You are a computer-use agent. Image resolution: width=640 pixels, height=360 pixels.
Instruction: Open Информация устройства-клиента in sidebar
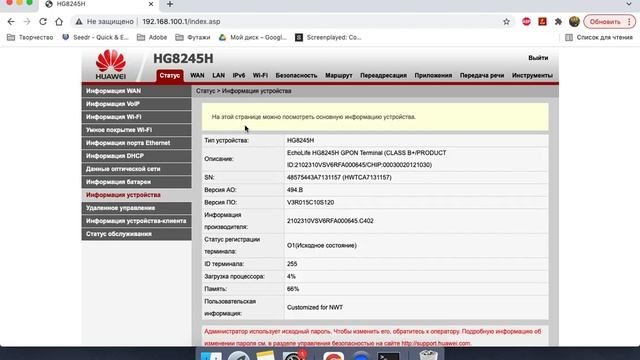pos(136,221)
